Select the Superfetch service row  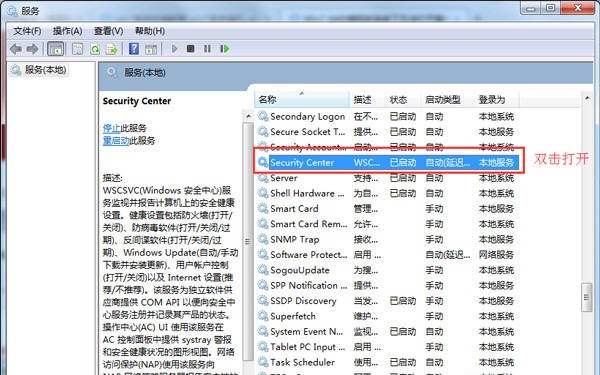387,316
